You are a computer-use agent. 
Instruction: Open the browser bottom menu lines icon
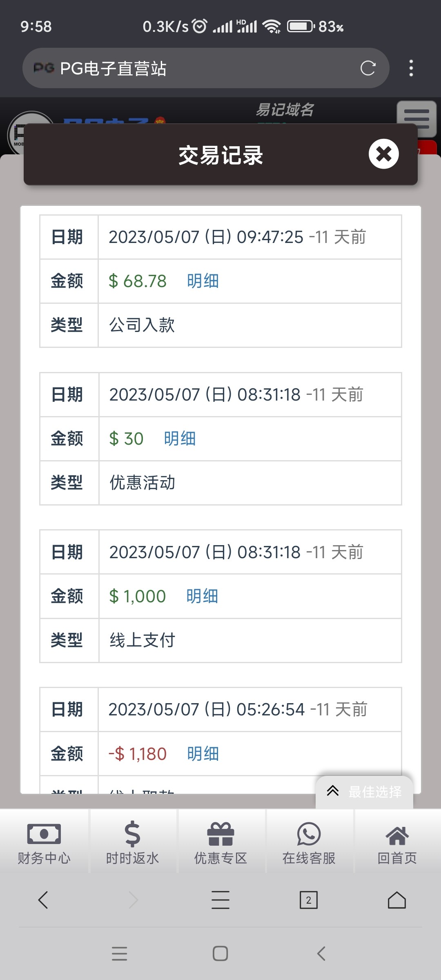(220, 900)
